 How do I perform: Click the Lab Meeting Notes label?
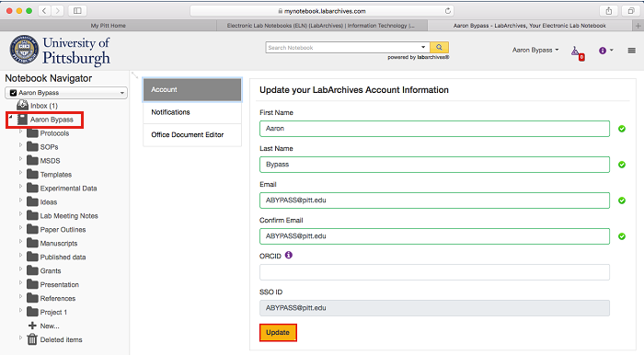[x=69, y=216]
